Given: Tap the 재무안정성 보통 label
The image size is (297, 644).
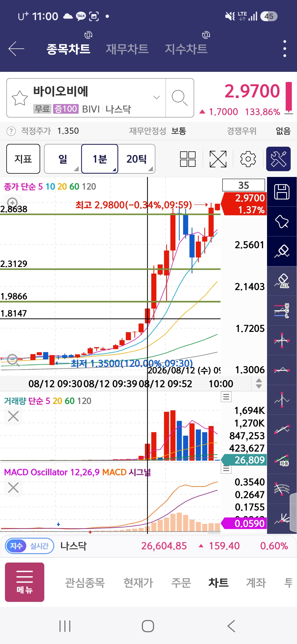Looking at the screenshot, I should [x=158, y=131].
